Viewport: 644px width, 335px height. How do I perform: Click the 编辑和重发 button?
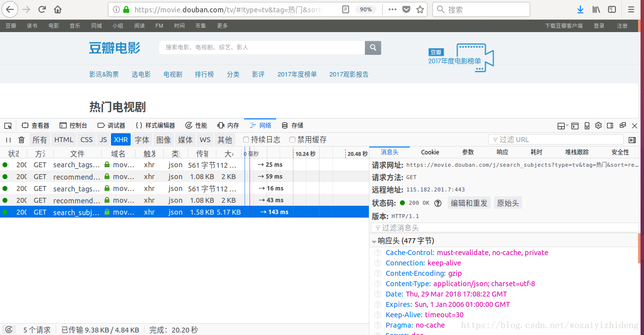[x=469, y=203]
